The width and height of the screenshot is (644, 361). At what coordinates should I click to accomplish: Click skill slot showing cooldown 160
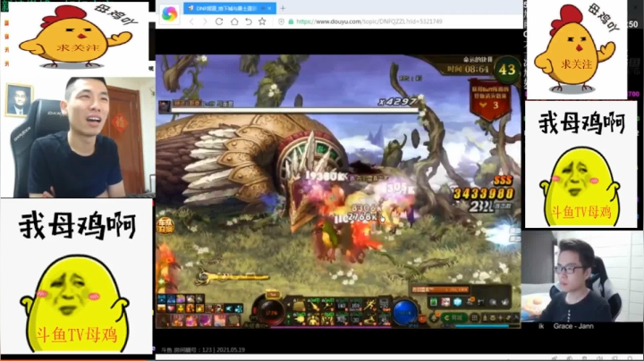point(356,306)
